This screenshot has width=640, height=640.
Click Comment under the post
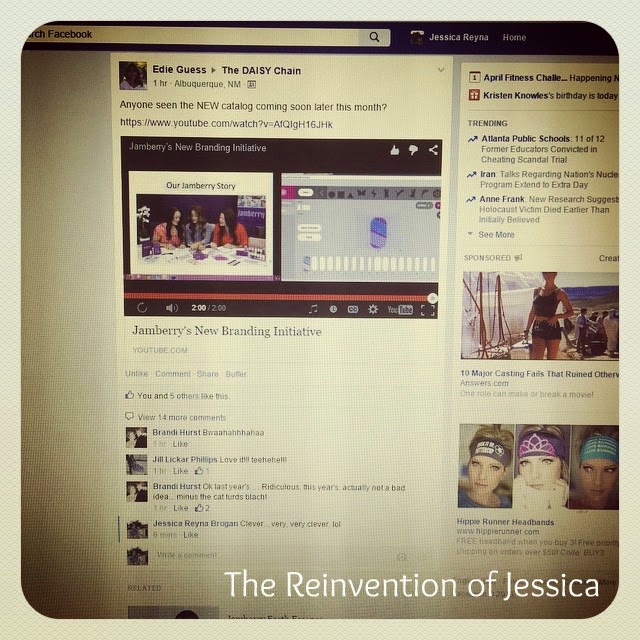pyautogui.click(x=173, y=374)
